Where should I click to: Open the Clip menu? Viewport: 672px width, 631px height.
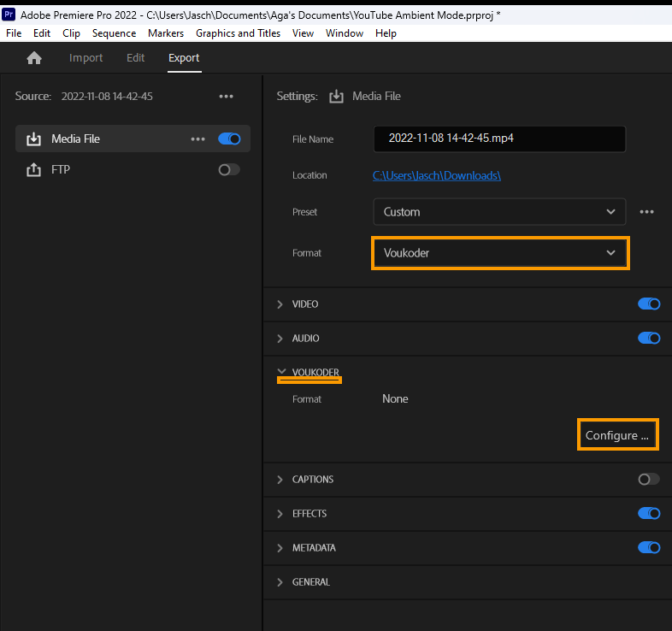click(x=71, y=33)
